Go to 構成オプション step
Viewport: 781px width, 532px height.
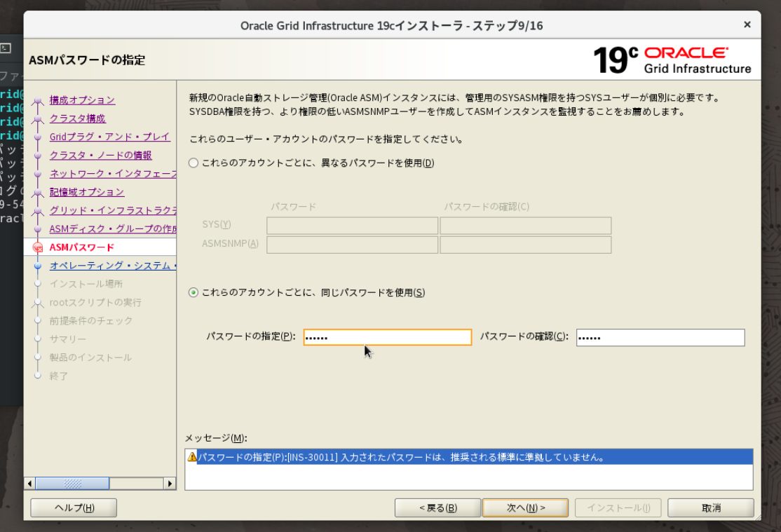tap(82, 100)
